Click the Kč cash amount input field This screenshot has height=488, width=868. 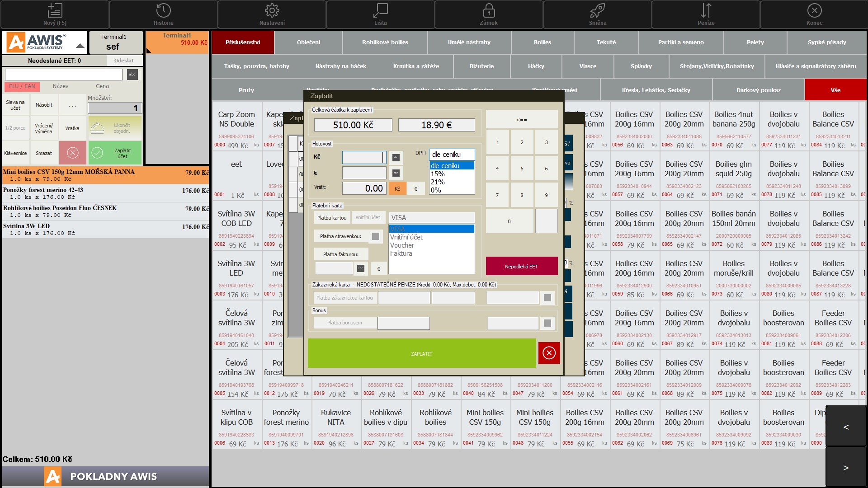tap(363, 157)
